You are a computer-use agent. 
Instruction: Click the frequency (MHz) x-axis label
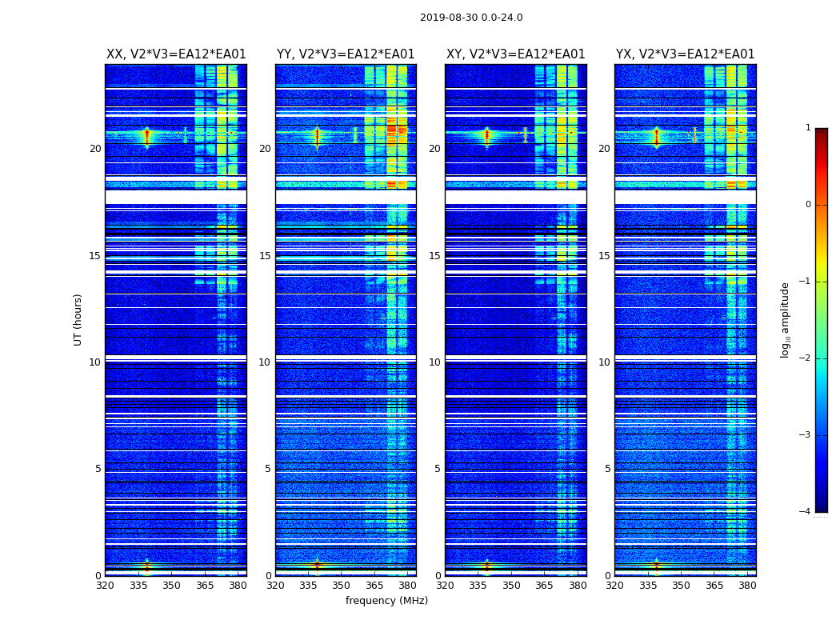point(386,601)
